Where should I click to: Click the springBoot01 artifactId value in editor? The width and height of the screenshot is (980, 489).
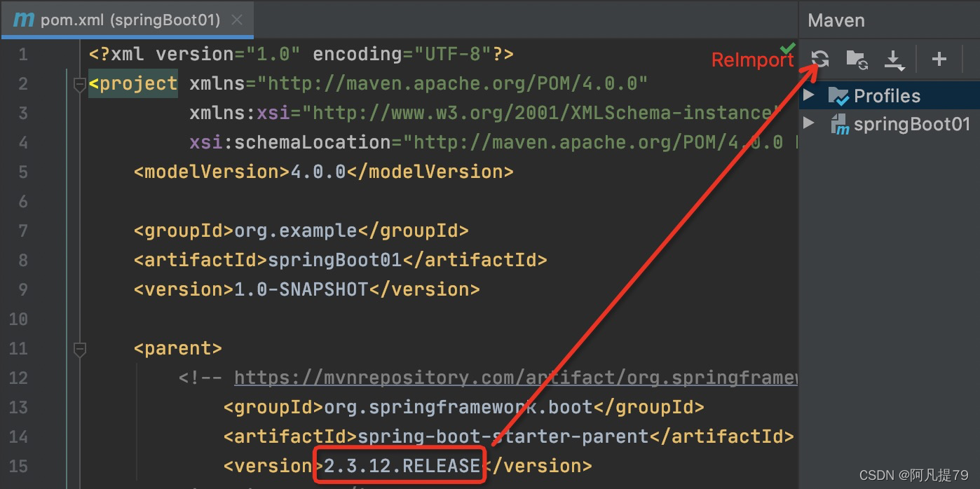[334, 260]
